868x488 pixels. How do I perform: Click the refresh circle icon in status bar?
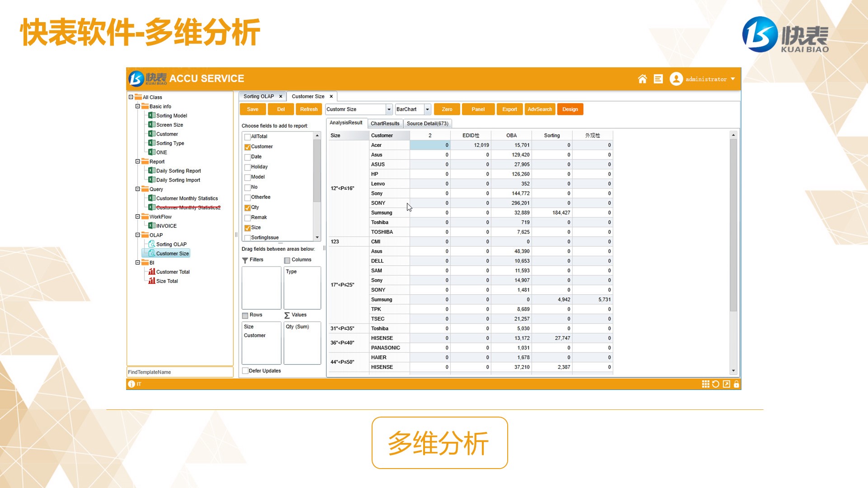click(716, 384)
